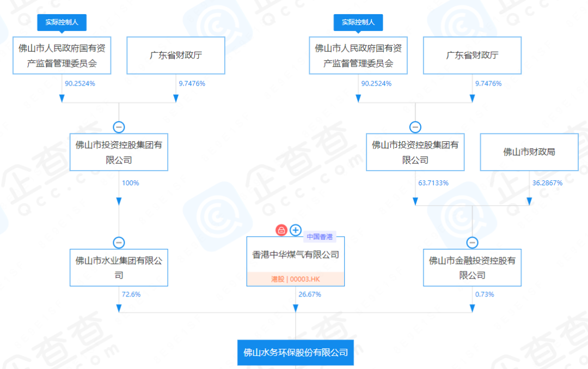The width and height of the screenshot is (588, 369).
Task: Select the left 实际控制人 badge
Action: pyautogui.click(x=62, y=22)
